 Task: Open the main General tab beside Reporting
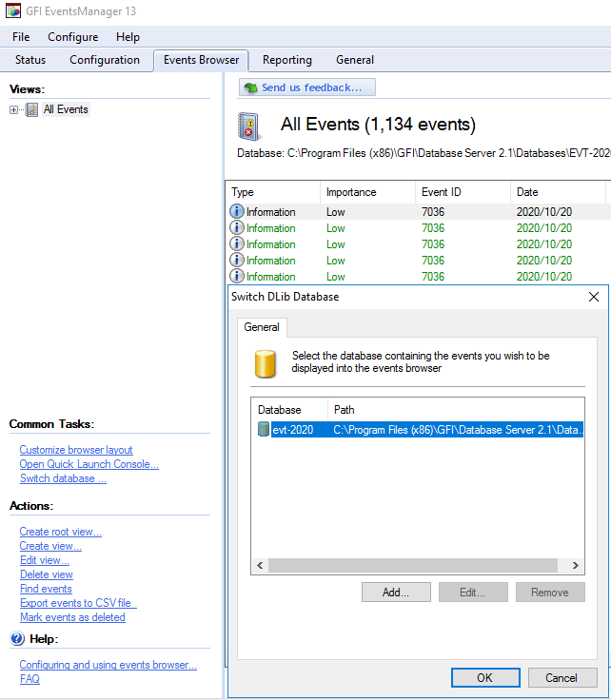[x=355, y=60]
